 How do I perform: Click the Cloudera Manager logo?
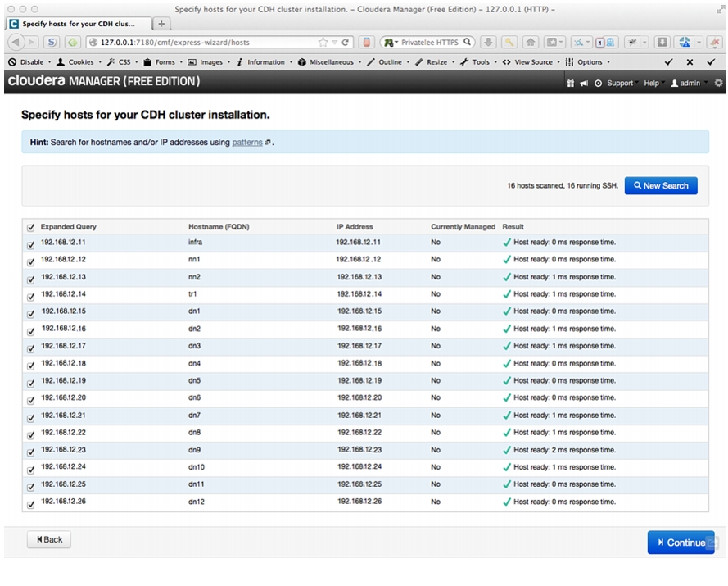tap(104, 81)
